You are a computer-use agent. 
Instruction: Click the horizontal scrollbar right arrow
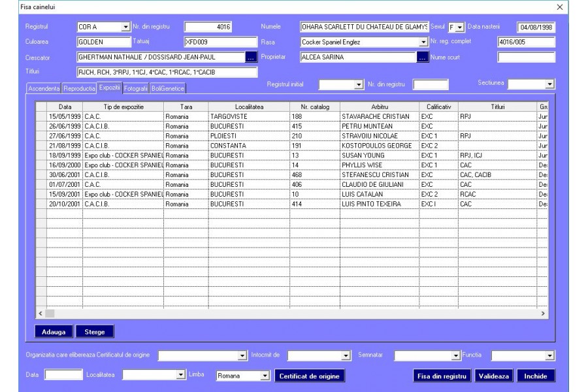(x=543, y=314)
